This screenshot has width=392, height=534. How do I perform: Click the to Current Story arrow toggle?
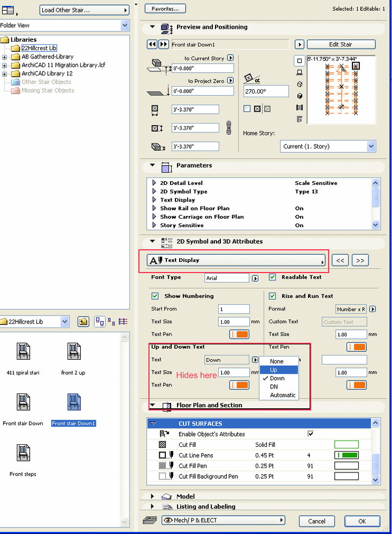point(230,58)
